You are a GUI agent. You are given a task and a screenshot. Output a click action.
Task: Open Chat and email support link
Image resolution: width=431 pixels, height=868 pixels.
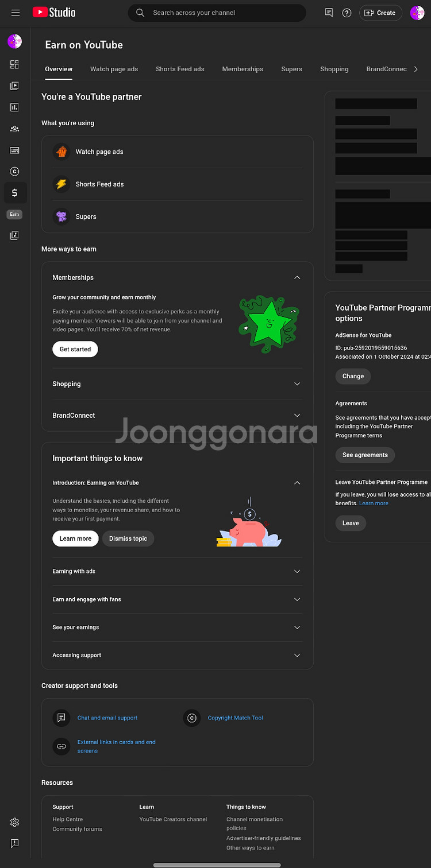click(x=107, y=718)
